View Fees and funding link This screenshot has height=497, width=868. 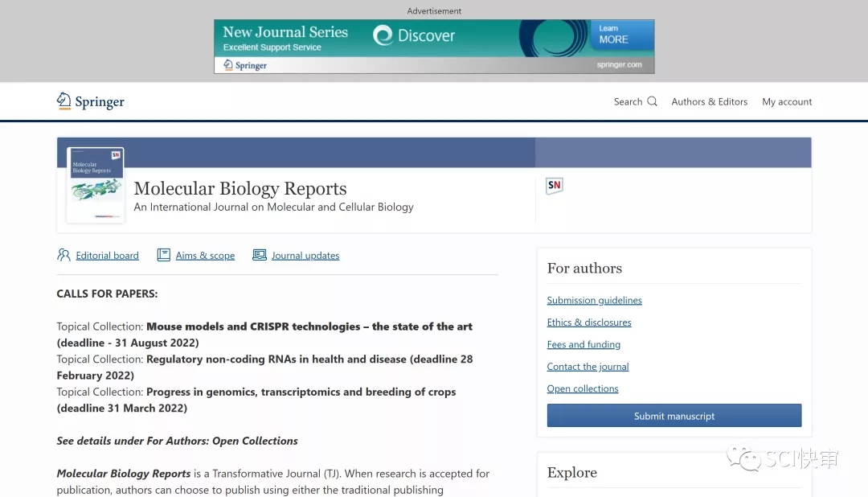click(583, 344)
